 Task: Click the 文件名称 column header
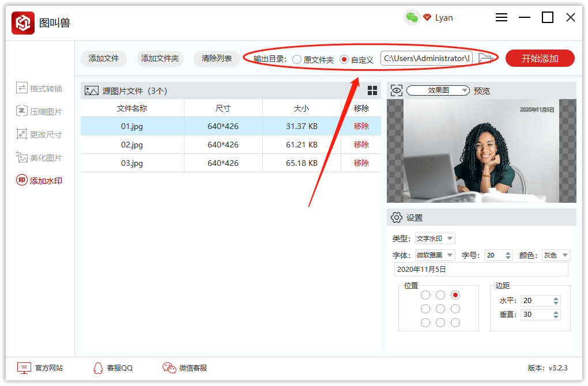click(x=132, y=108)
